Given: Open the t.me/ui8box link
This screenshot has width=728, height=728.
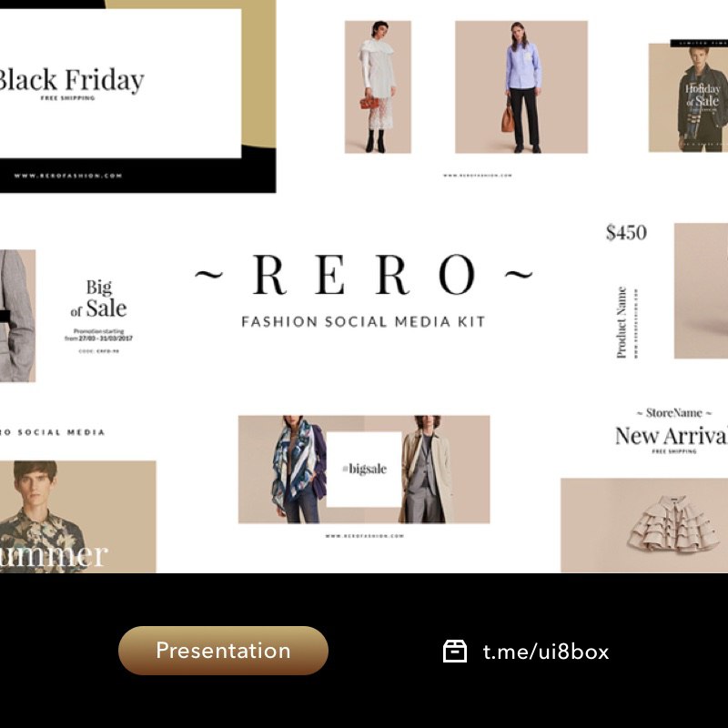Looking at the screenshot, I should coord(545,652).
